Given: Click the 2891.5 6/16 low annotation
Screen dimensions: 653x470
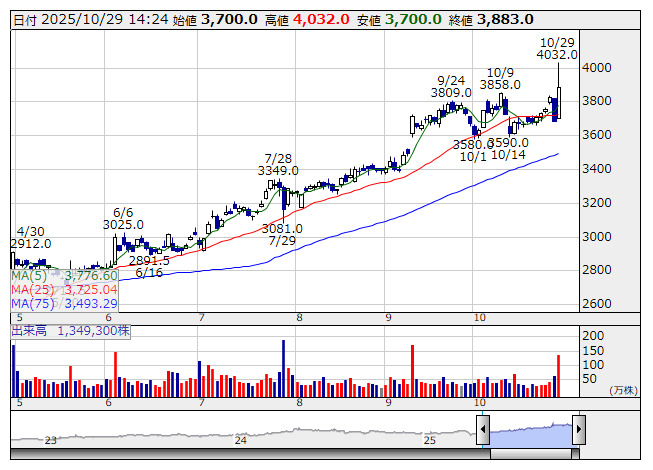Looking at the screenshot, I should click(x=149, y=267).
